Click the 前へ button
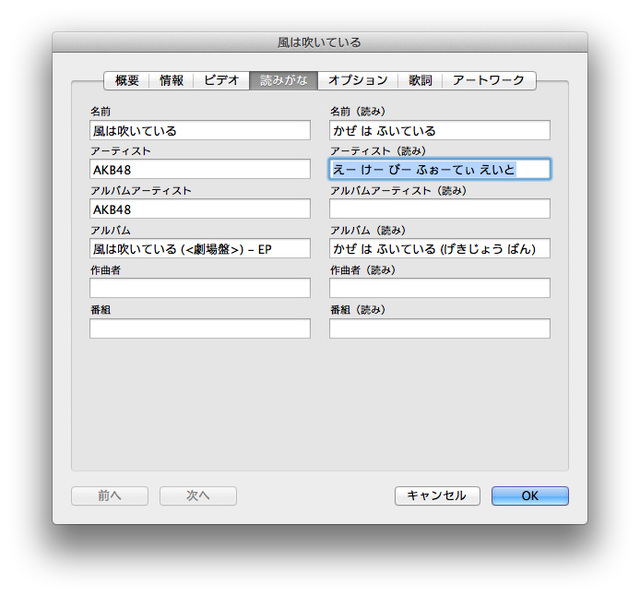This screenshot has width=640, height=597. coord(110,496)
